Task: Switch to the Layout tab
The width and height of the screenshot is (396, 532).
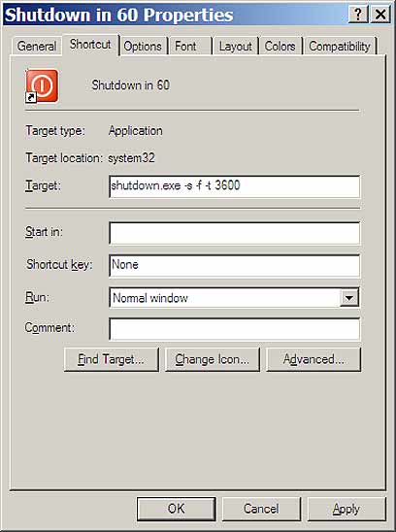Action: pos(235,47)
